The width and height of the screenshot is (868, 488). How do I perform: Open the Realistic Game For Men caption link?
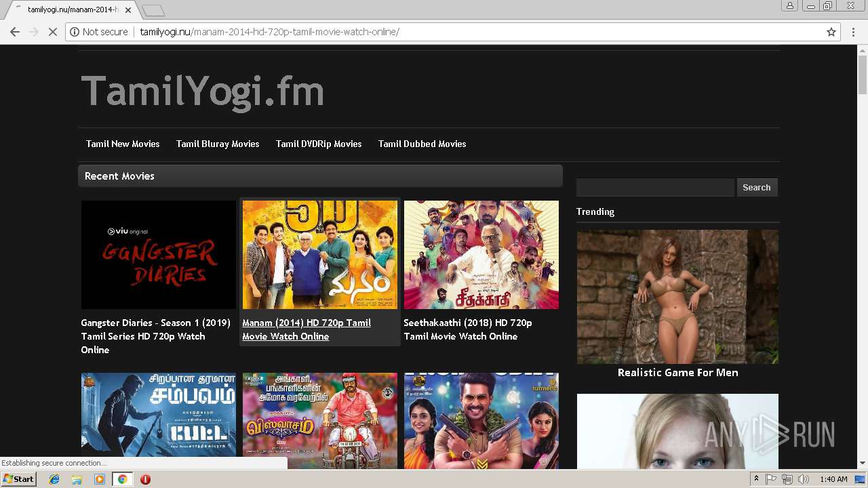point(678,372)
